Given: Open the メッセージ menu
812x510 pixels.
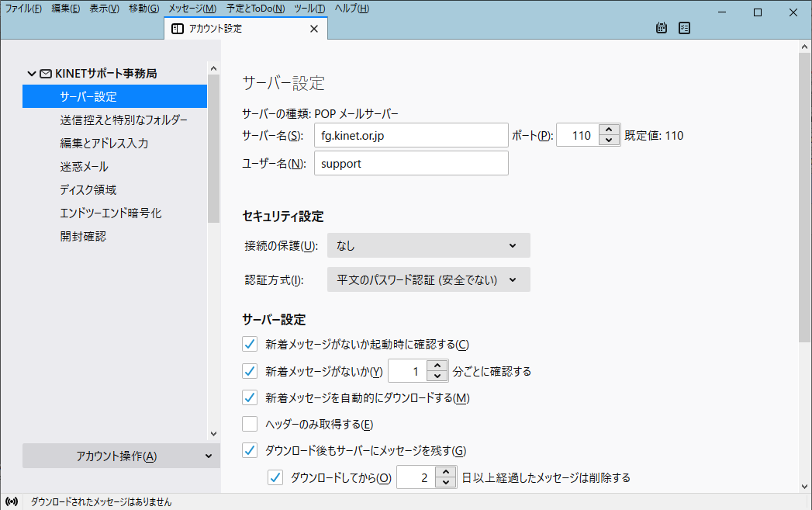Looking at the screenshot, I should tap(192, 9).
